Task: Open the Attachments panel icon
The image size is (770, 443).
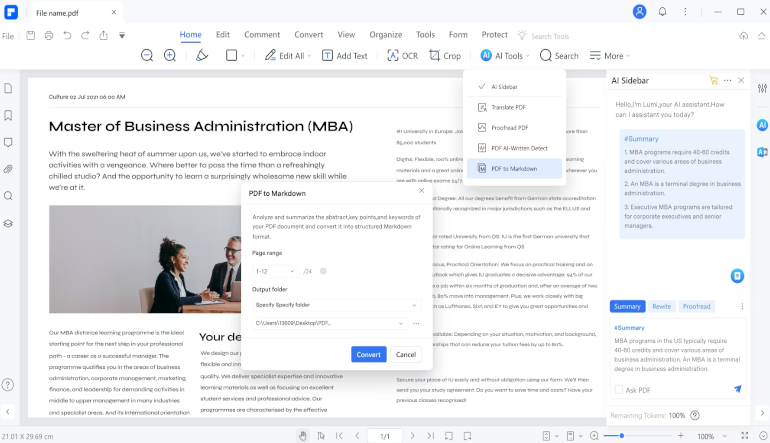Action: 8,169
